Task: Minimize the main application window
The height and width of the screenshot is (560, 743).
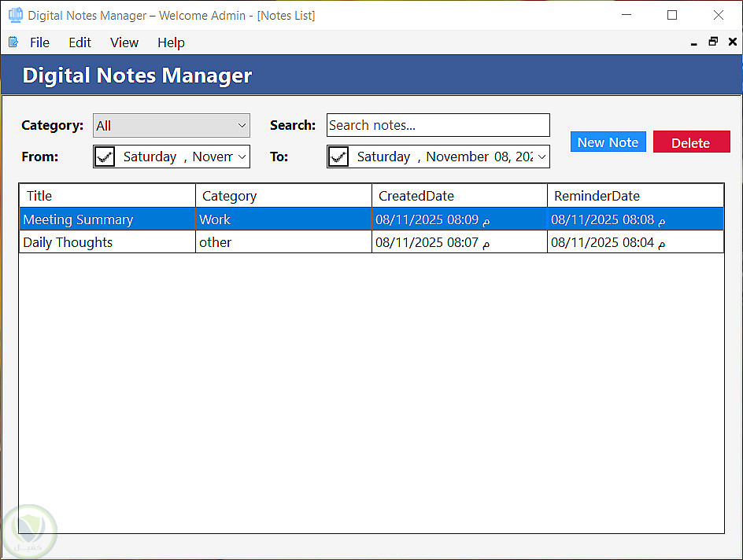Action: pyautogui.click(x=627, y=15)
